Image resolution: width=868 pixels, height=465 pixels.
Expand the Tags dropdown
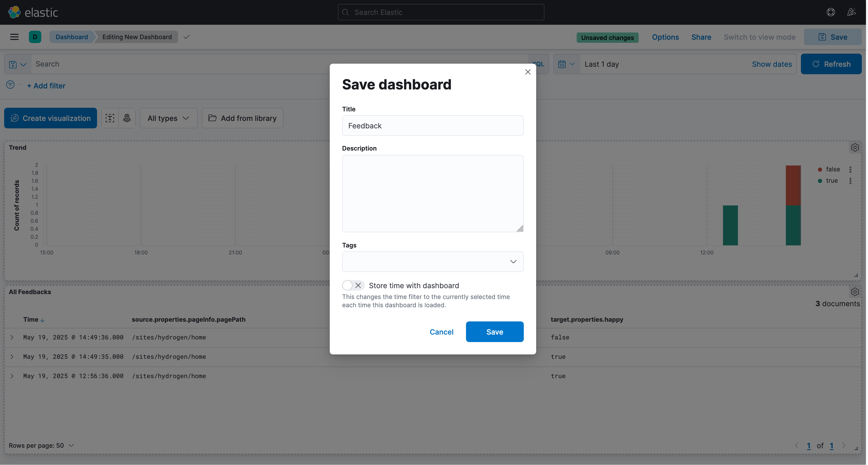tap(513, 262)
